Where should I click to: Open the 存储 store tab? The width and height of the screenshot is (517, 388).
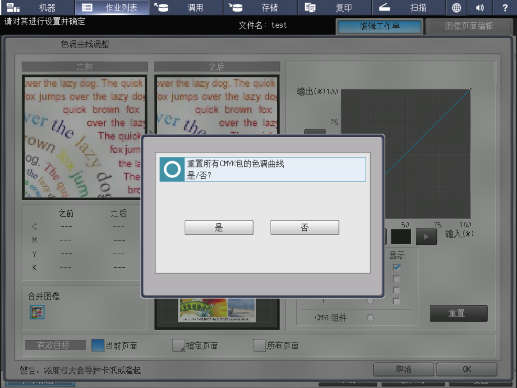(x=260, y=7)
